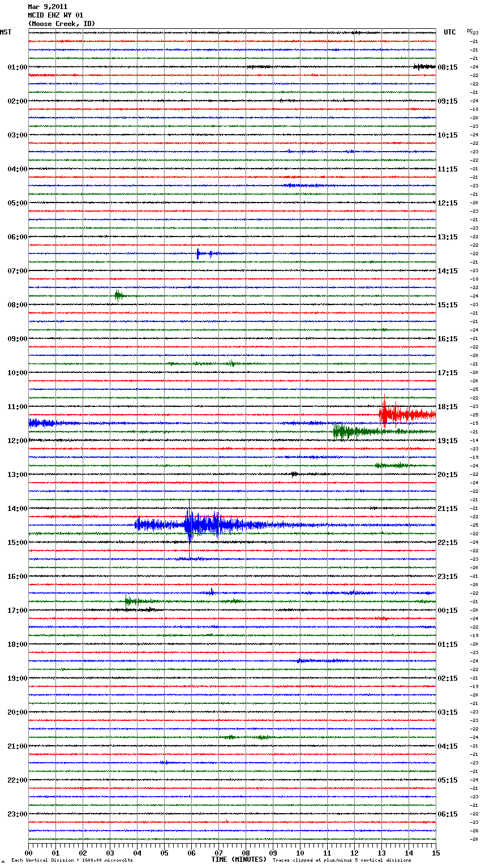This screenshot has height=868, width=481.
Task: Click the green seismic burst just above 12:00
Action: pyautogui.click(x=362, y=432)
